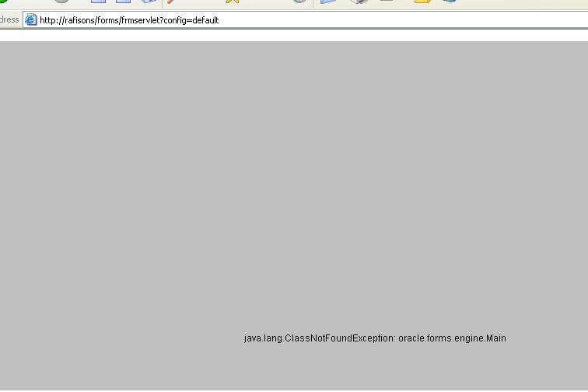This screenshot has width=588, height=392.
Task: Click the greyed-out Forward arrow button
Action: 61,2
